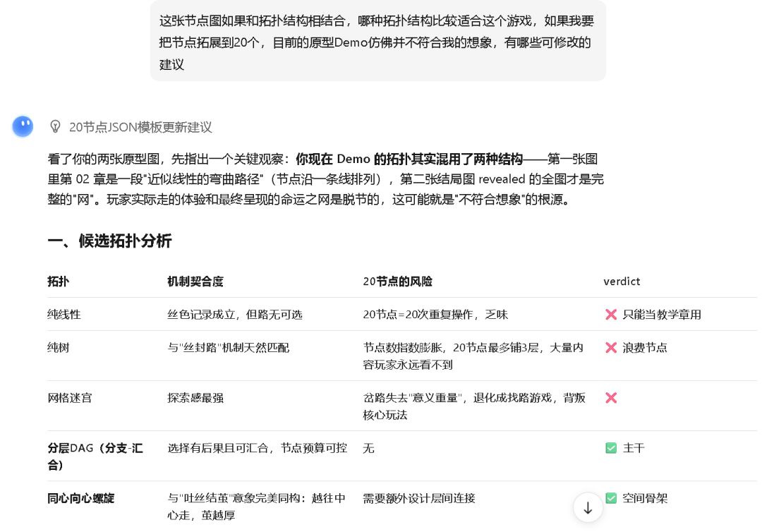Click the verdict text 只能当教学章用
This screenshot has height=532, width=762.
click(662, 315)
